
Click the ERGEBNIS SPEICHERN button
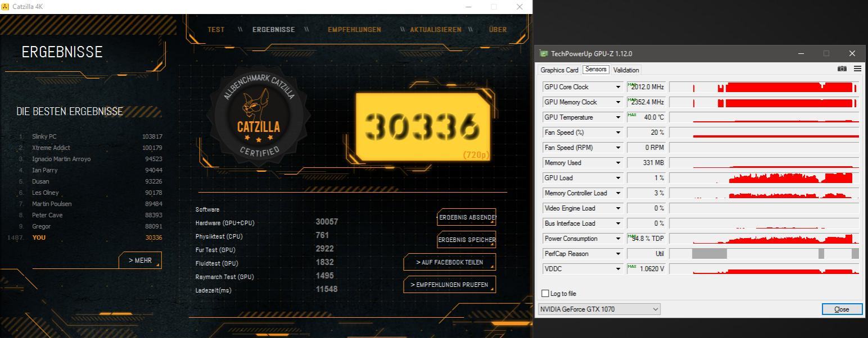[x=467, y=240]
